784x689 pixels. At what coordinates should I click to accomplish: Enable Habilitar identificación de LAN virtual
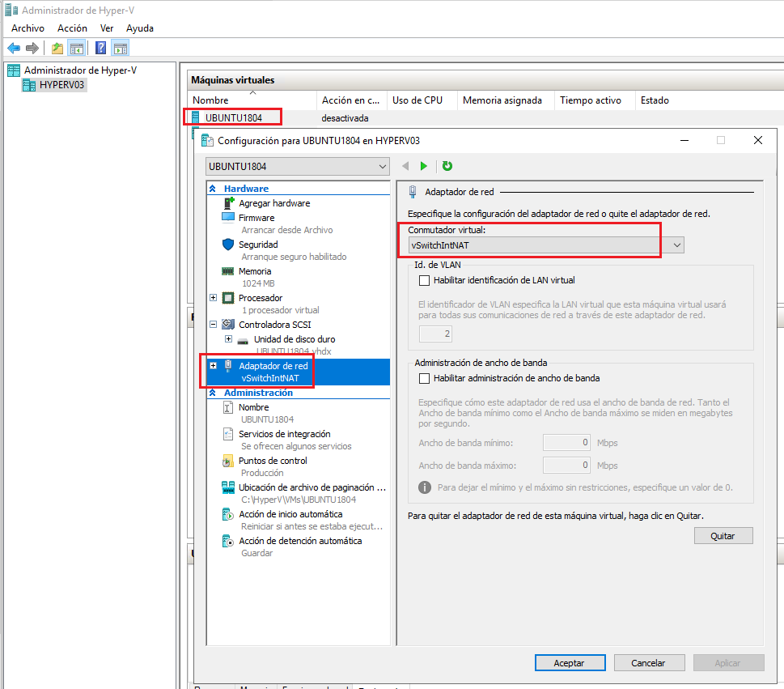(424, 280)
